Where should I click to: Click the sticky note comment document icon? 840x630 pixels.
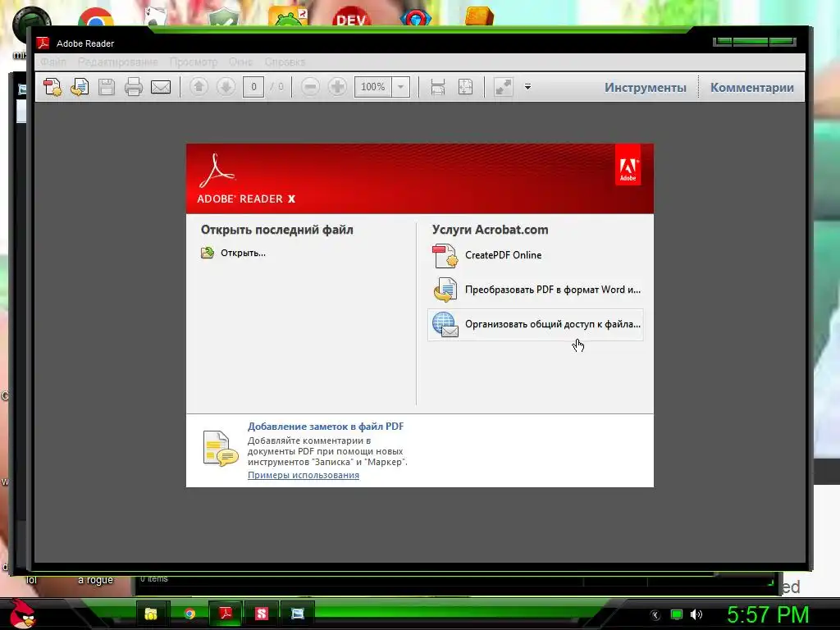(220, 449)
